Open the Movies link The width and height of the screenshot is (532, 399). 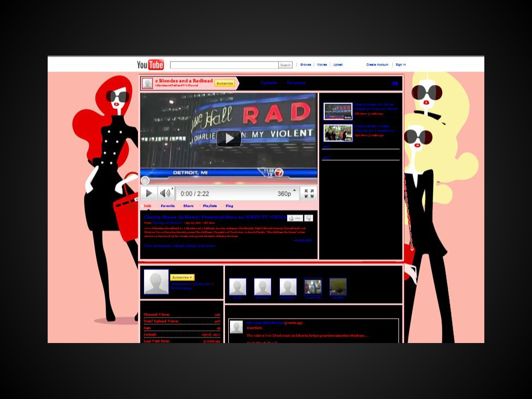click(x=322, y=64)
